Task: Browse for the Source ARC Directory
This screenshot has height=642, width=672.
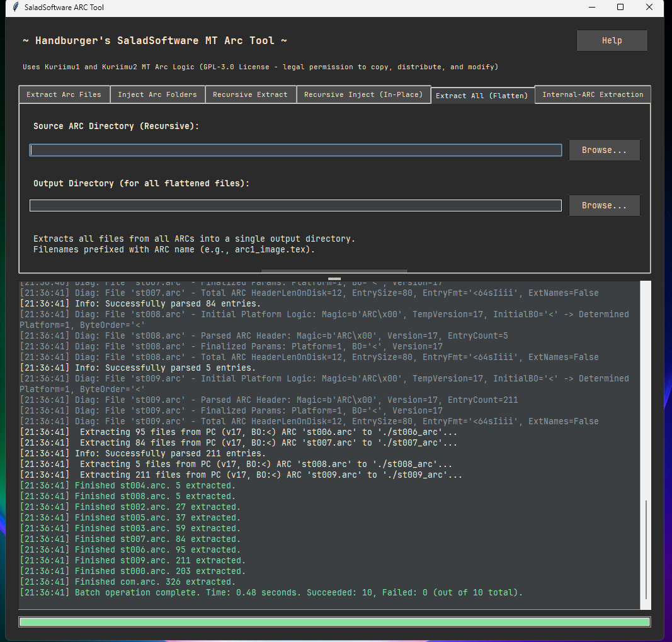Action: (x=604, y=150)
